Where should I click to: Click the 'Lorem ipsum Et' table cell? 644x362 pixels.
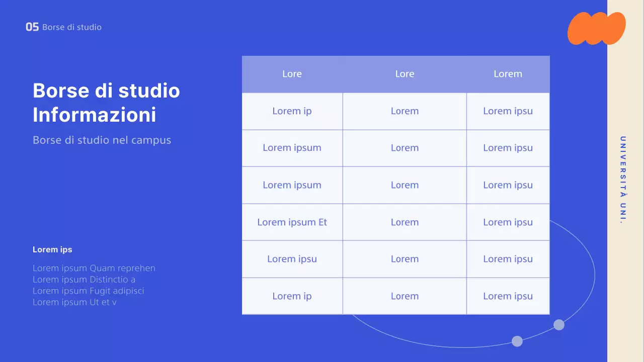pyautogui.click(x=292, y=222)
